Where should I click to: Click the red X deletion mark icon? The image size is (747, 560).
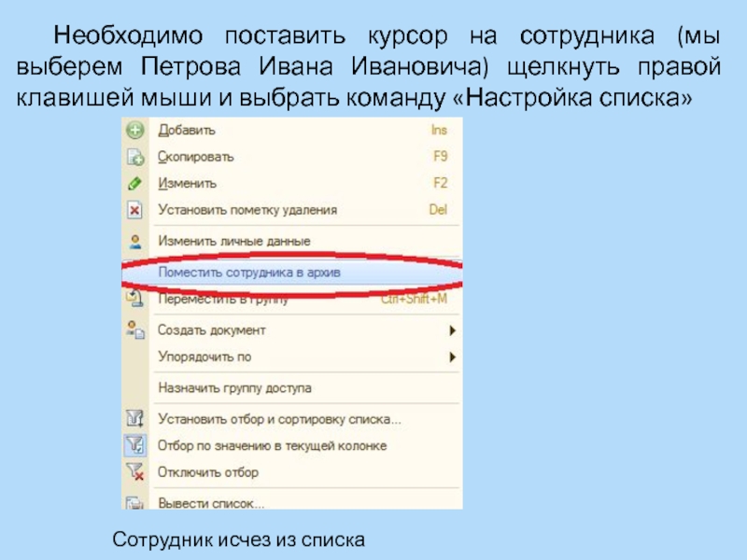(x=134, y=210)
